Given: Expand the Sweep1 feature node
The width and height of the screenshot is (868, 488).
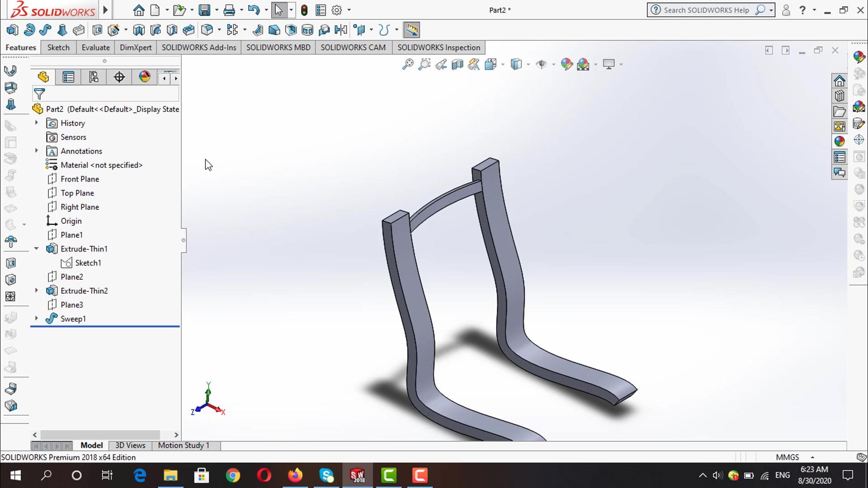Looking at the screenshot, I should tap(37, 319).
